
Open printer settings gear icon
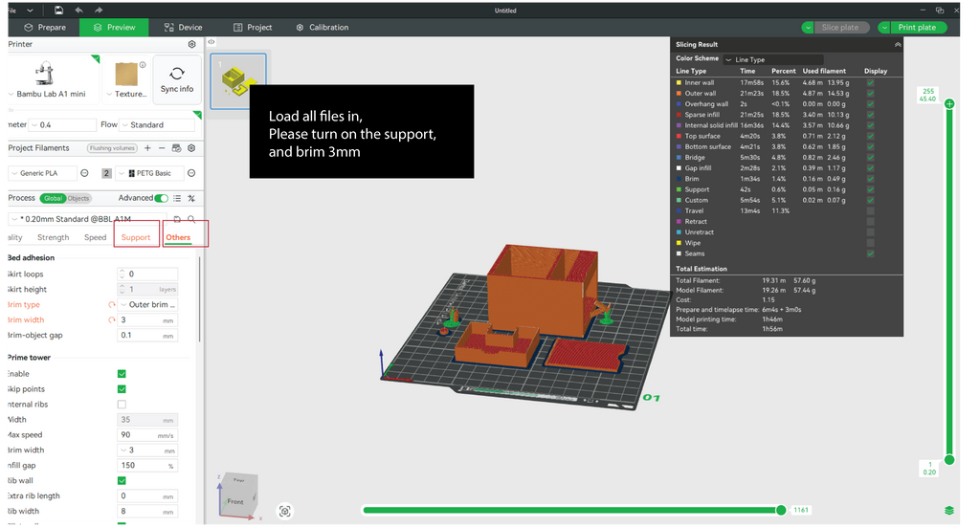(x=192, y=44)
